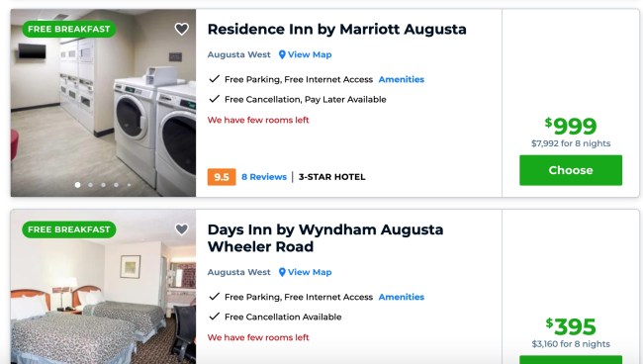This screenshot has height=364, width=643.
Task: Open Residence Inn by Marriott Augusta title
Action: (336, 29)
